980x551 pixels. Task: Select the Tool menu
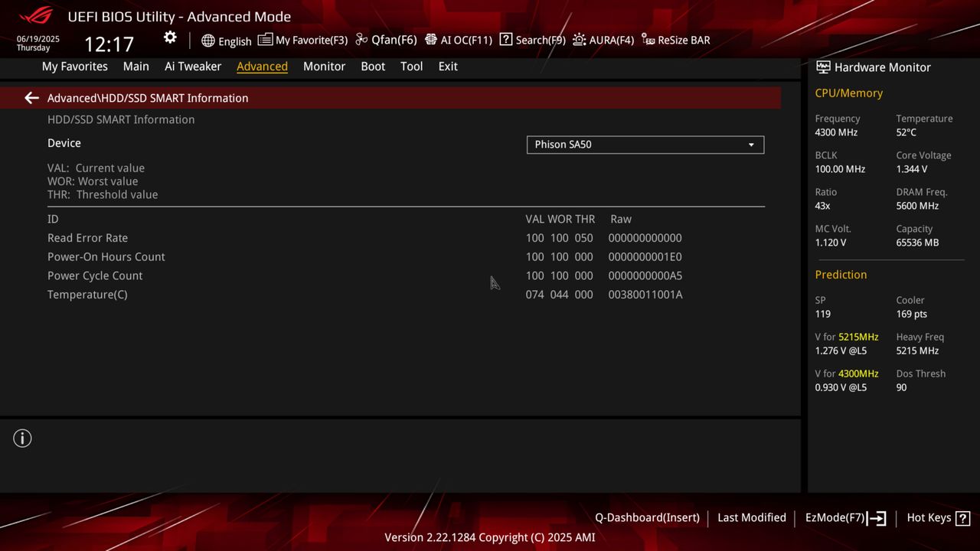(411, 67)
